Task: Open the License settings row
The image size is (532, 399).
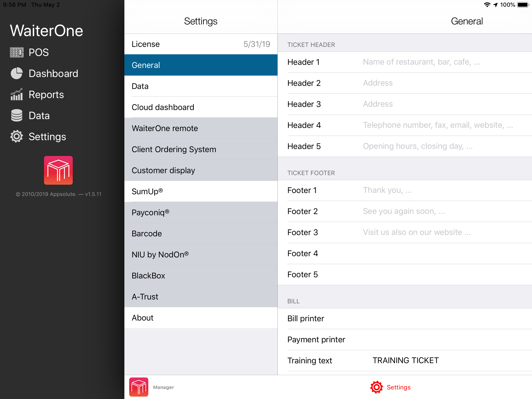Action: tap(201, 44)
